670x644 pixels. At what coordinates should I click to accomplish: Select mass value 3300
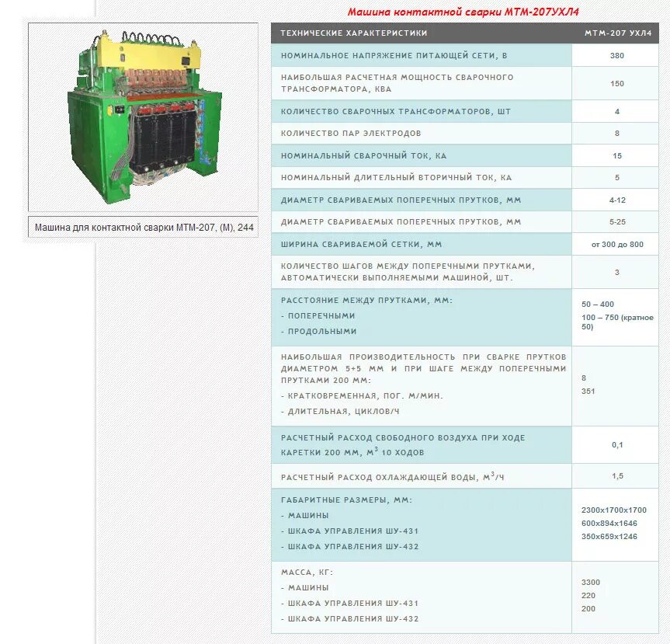click(591, 583)
